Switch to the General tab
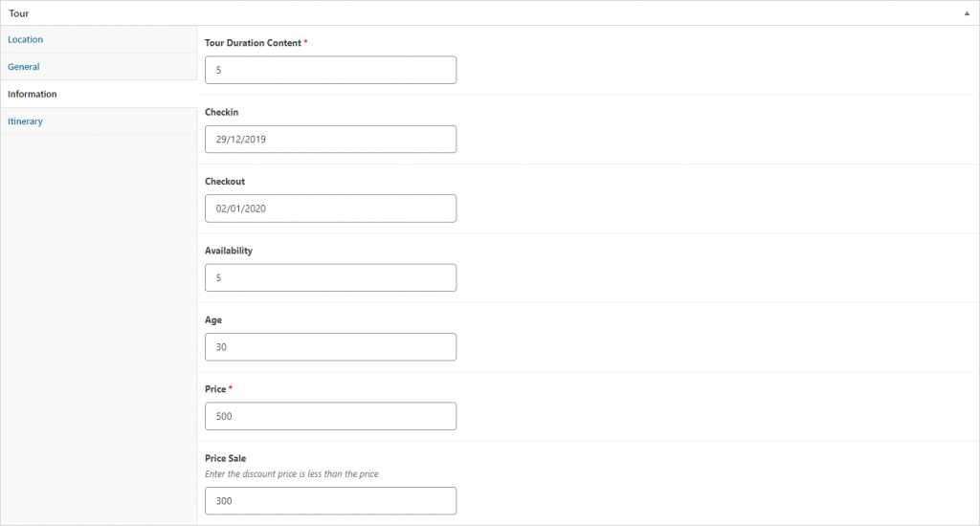The image size is (980, 526). (23, 67)
